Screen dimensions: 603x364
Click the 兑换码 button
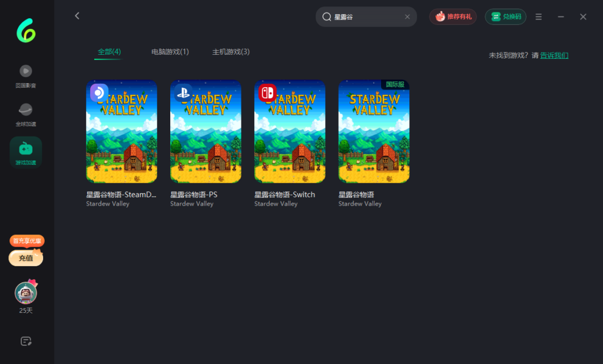(x=505, y=17)
